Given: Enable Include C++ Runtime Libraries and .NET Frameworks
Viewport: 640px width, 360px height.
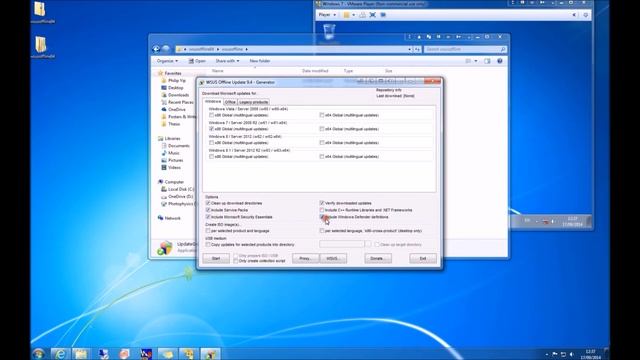Looking at the screenshot, I should click(322, 210).
